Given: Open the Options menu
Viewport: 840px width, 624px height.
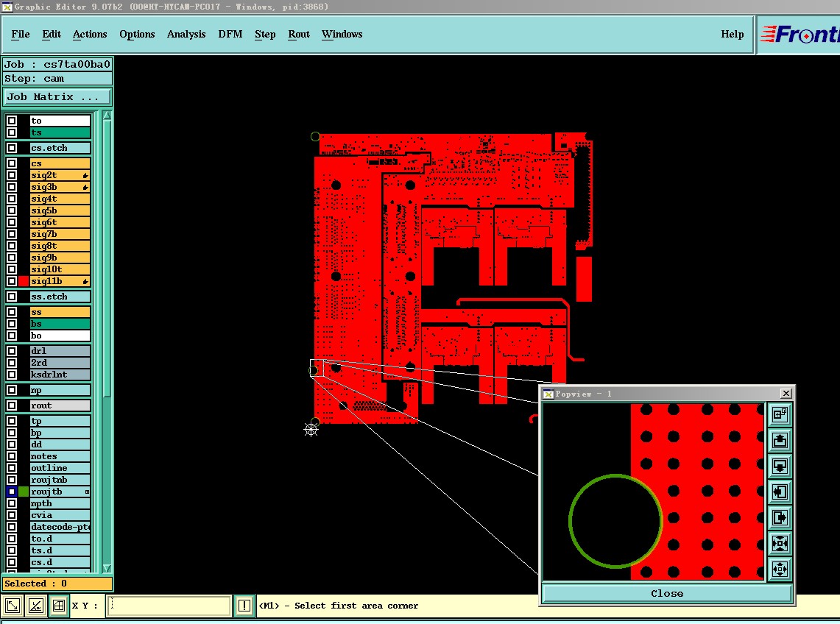Looking at the screenshot, I should coord(137,35).
